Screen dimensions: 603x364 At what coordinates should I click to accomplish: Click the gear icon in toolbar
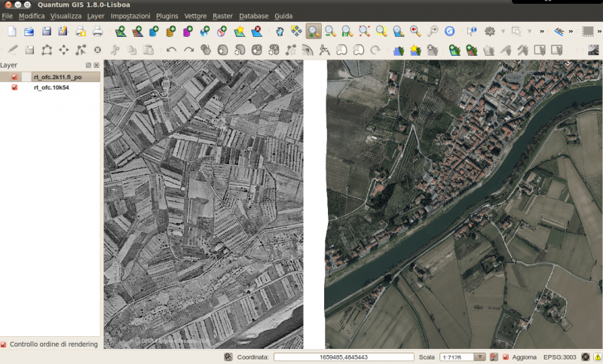[489, 31]
